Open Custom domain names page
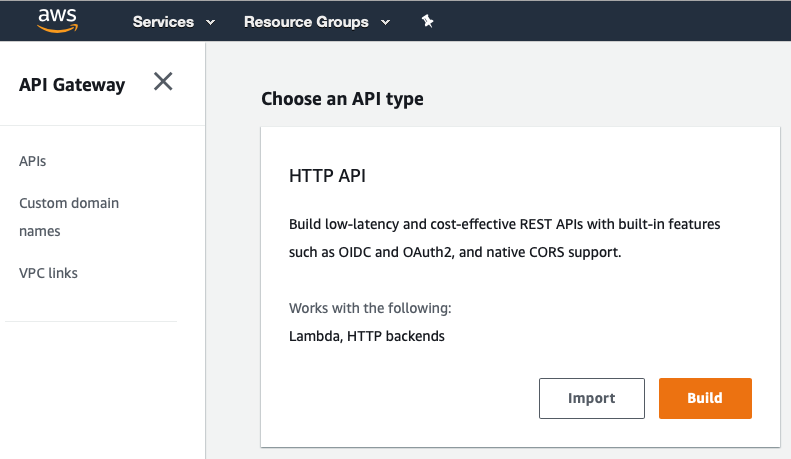This screenshot has height=459, width=791. click(x=69, y=217)
